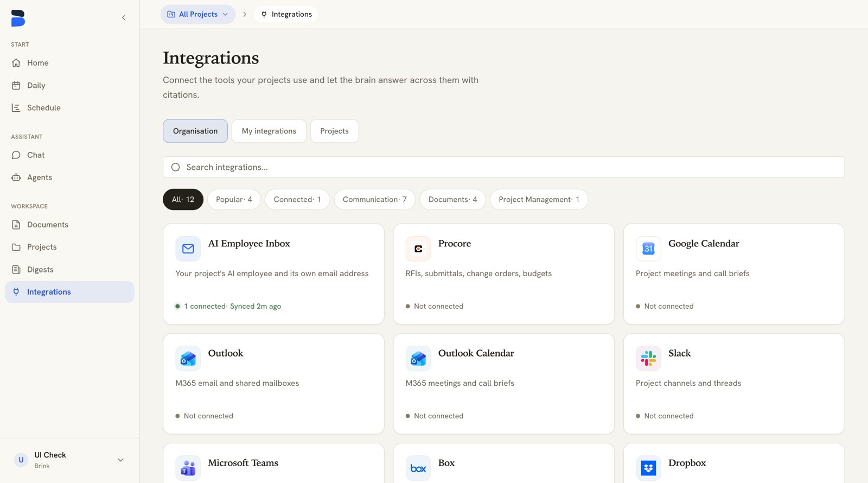Image resolution: width=868 pixels, height=483 pixels.
Task: Open the Chat bubble icon
Action: (16, 155)
